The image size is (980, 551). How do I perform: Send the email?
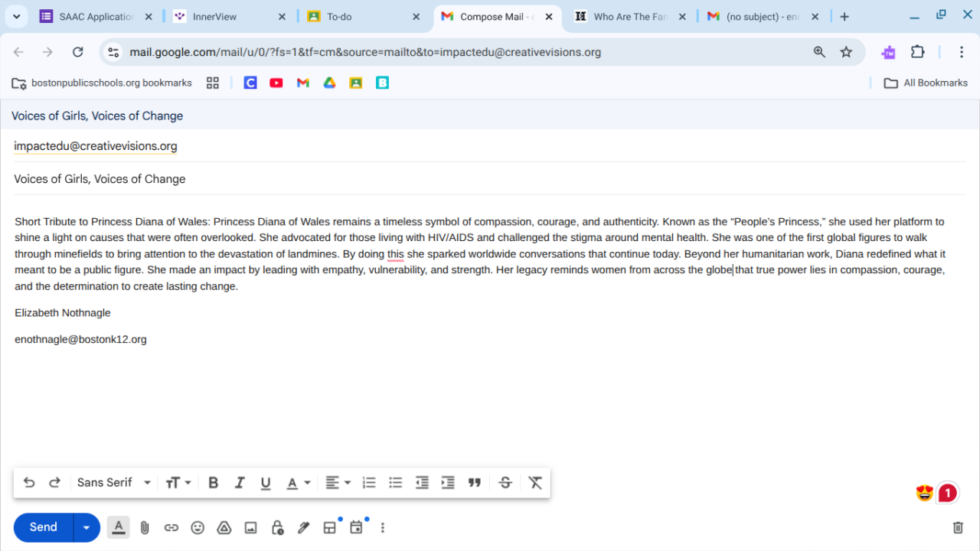click(44, 527)
